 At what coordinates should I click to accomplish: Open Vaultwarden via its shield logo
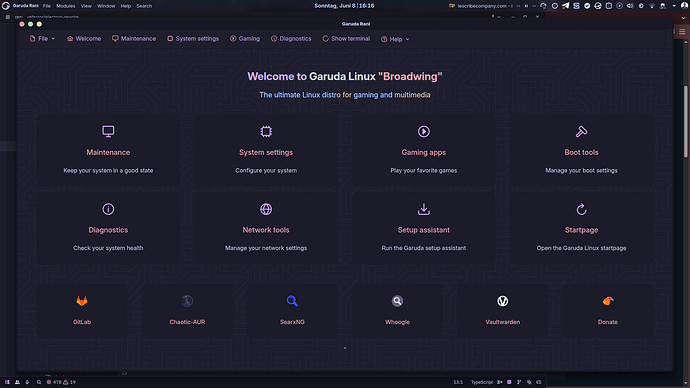click(x=503, y=301)
